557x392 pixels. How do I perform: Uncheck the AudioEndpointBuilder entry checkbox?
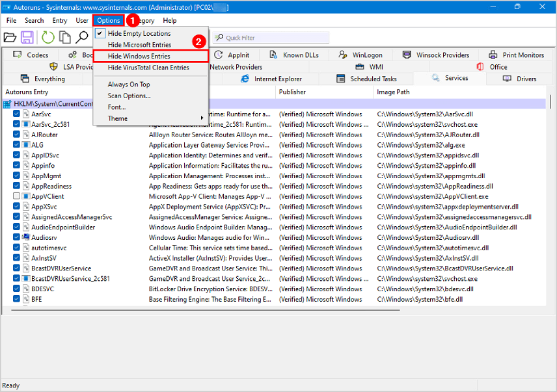point(16,227)
